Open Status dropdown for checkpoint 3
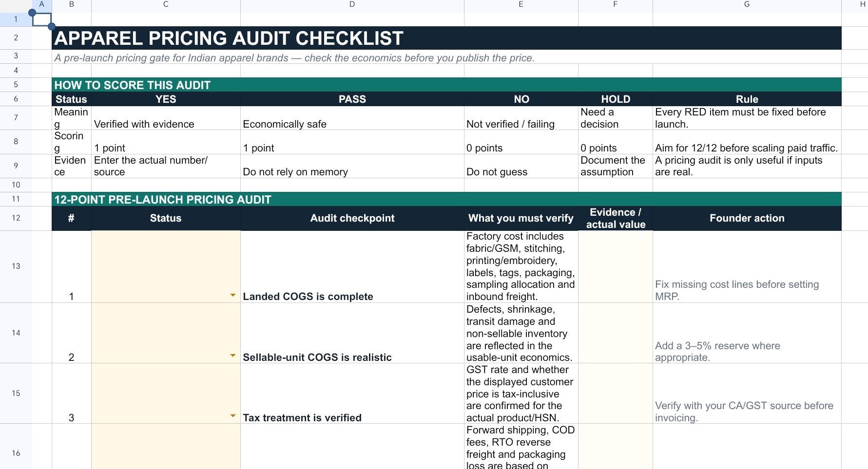 coord(232,416)
